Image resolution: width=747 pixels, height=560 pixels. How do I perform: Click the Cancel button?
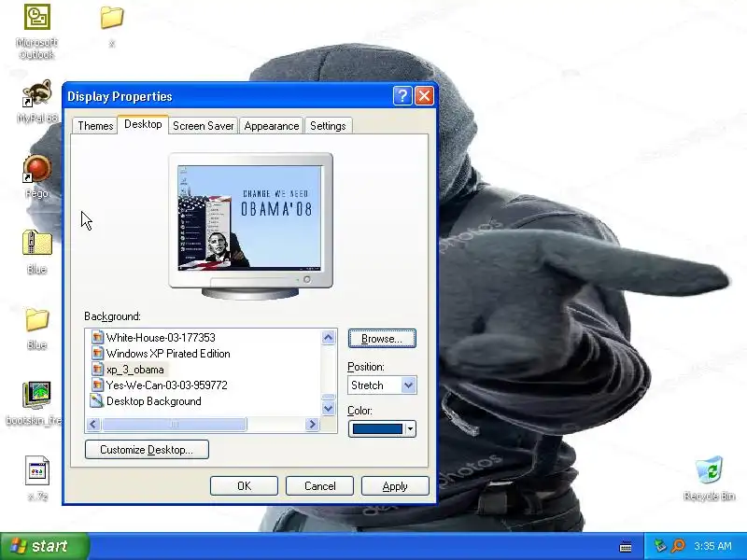click(x=319, y=486)
